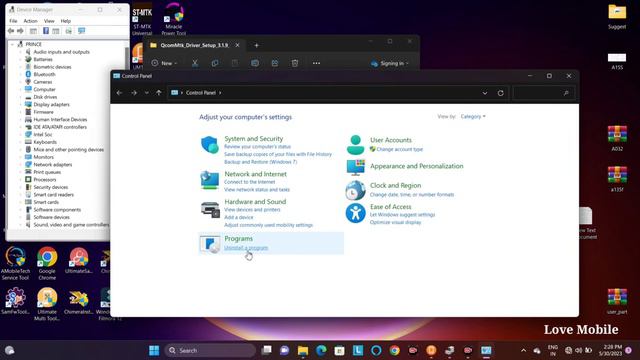This screenshot has height=360, width=640.
Task: Go up one level in Control Panel
Action: 159,93
